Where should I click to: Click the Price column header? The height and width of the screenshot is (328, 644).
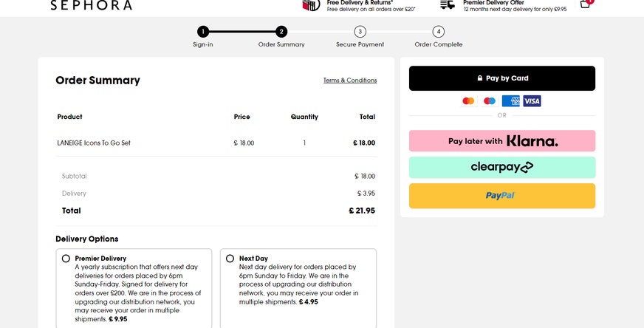tap(242, 117)
